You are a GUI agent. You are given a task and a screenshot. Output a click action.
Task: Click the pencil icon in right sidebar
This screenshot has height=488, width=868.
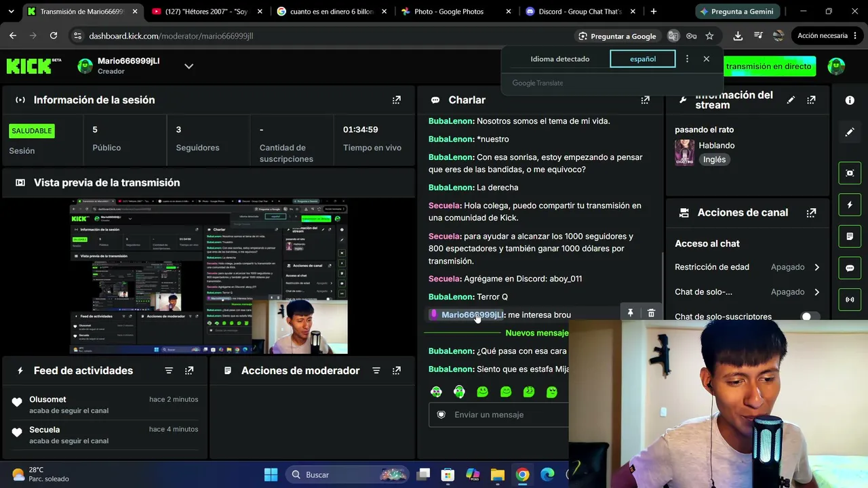tap(850, 132)
